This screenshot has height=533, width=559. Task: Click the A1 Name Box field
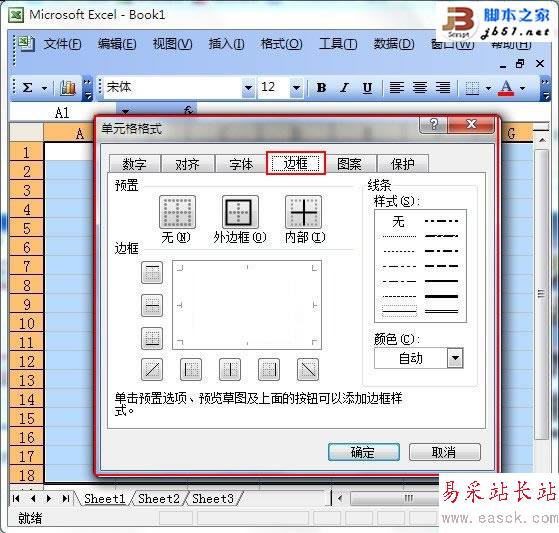pyautogui.click(x=62, y=113)
